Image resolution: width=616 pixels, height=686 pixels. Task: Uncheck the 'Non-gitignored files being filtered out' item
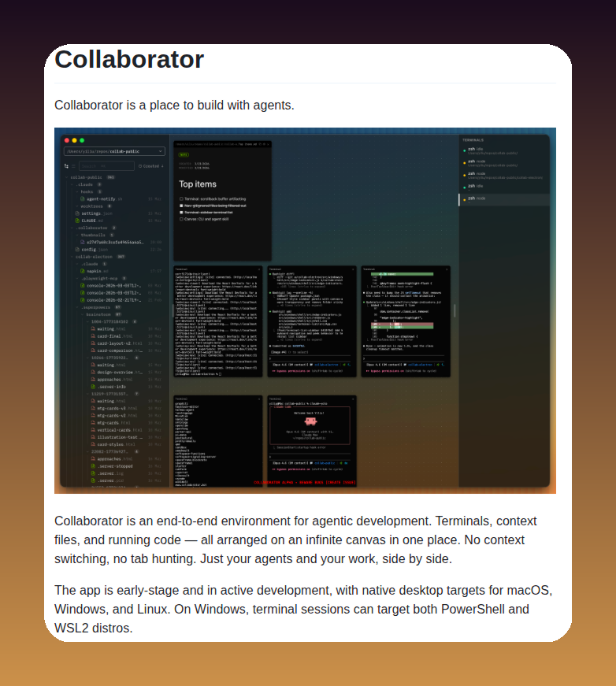pos(181,206)
